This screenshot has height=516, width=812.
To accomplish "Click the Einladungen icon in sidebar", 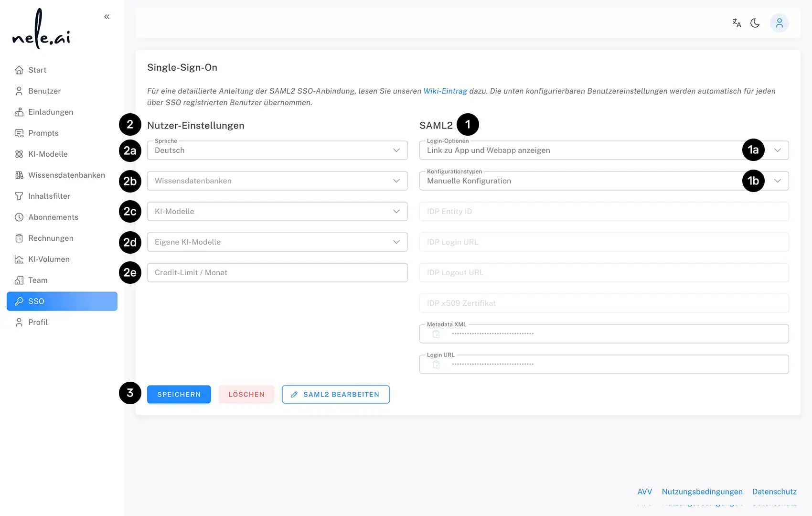I will [19, 112].
